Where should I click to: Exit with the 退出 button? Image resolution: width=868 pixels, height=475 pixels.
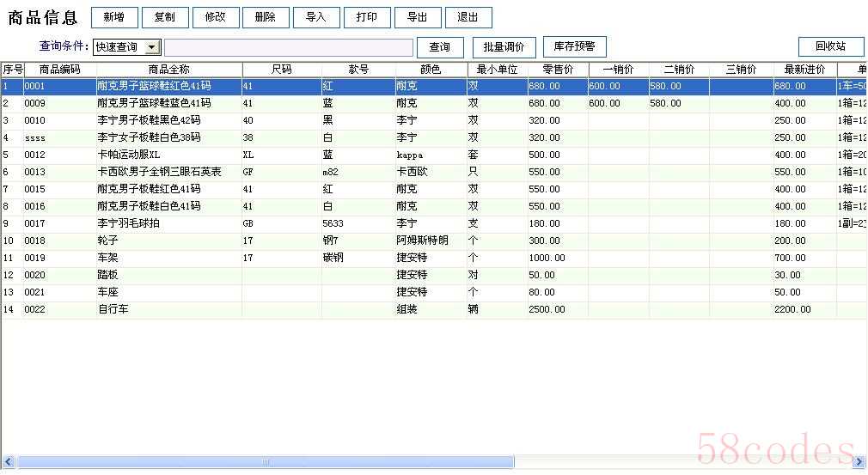click(x=468, y=17)
